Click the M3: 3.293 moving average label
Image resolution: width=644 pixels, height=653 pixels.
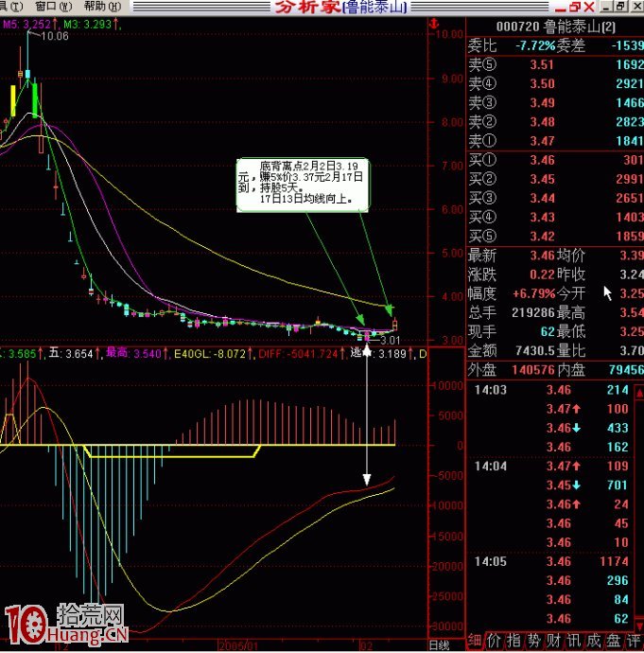point(91,25)
